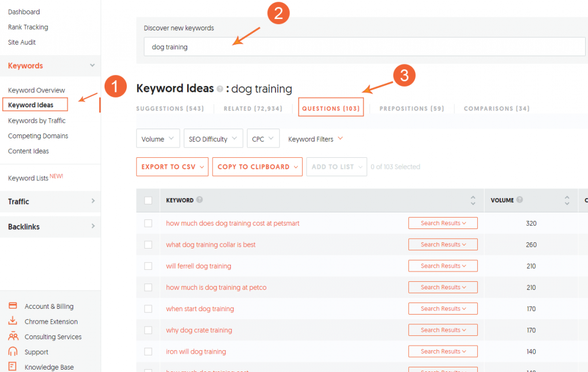Select the Questions (103) tab
Screen dimensions: 588x372
coord(331,108)
